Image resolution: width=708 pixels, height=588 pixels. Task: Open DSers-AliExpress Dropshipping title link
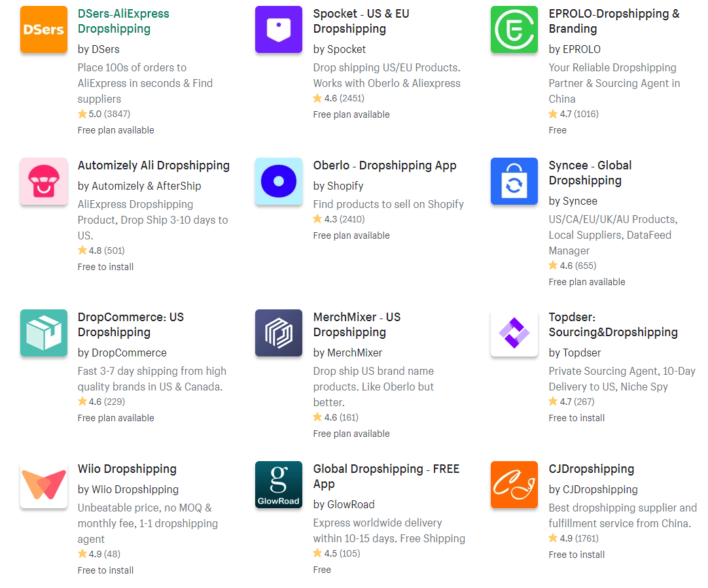coord(123,21)
